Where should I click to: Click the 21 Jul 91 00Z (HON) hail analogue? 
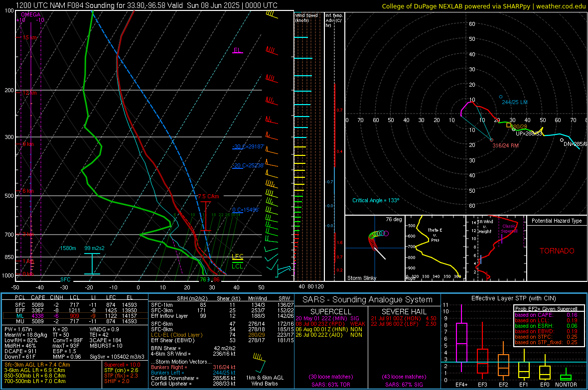click(x=404, y=318)
